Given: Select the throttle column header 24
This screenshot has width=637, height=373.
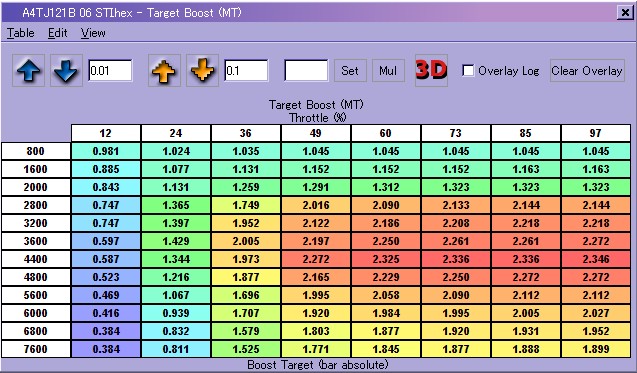Looking at the screenshot, I should (176, 133).
